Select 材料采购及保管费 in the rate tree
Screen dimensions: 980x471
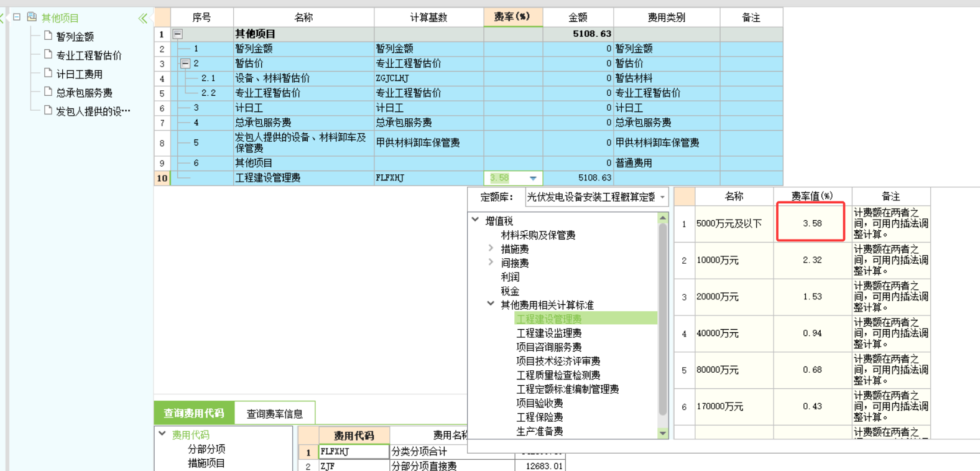[539, 235]
